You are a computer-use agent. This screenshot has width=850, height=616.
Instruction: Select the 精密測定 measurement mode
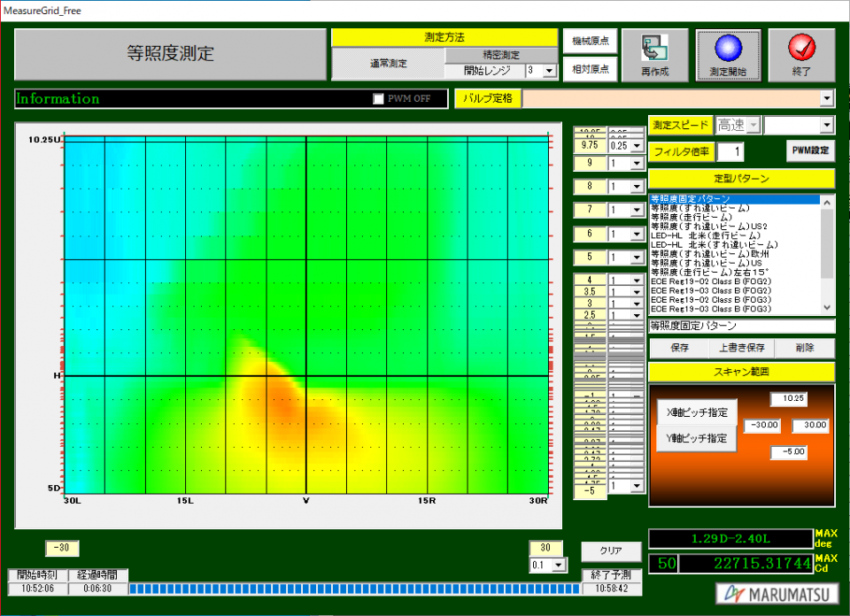pos(501,55)
